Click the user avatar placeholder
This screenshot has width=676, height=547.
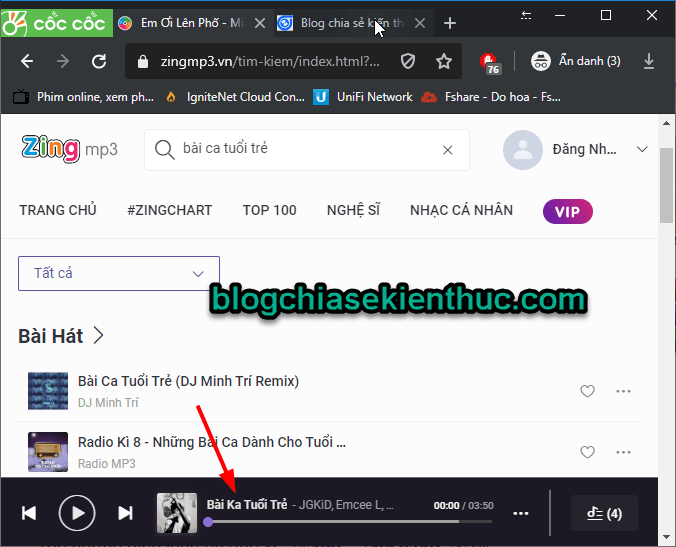point(523,150)
